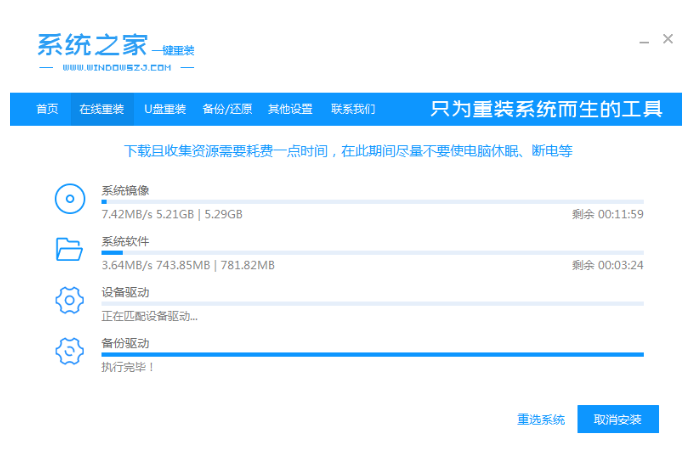This screenshot has width=688, height=452.
Task: Close the installer window
Action: click(x=668, y=39)
